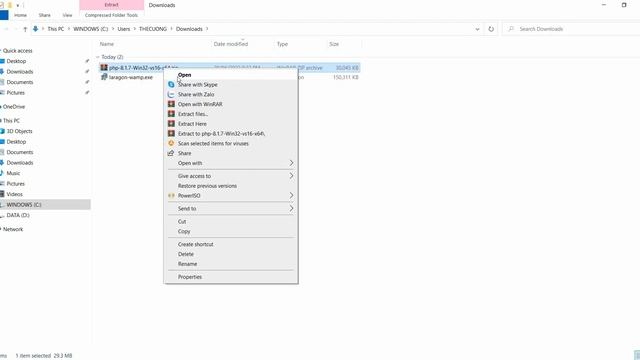Open 3D Objects in sidebar

point(19,131)
